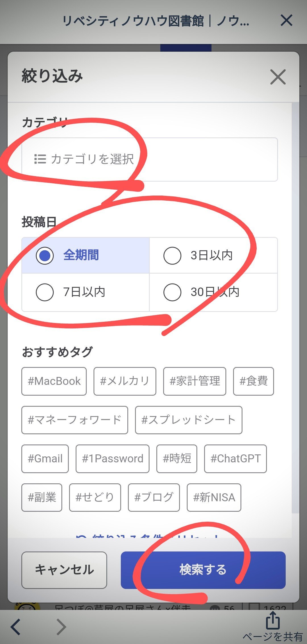Select the 3日以内 radio option
The height and width of the screenshot is (644, 307).
[213, 255]
